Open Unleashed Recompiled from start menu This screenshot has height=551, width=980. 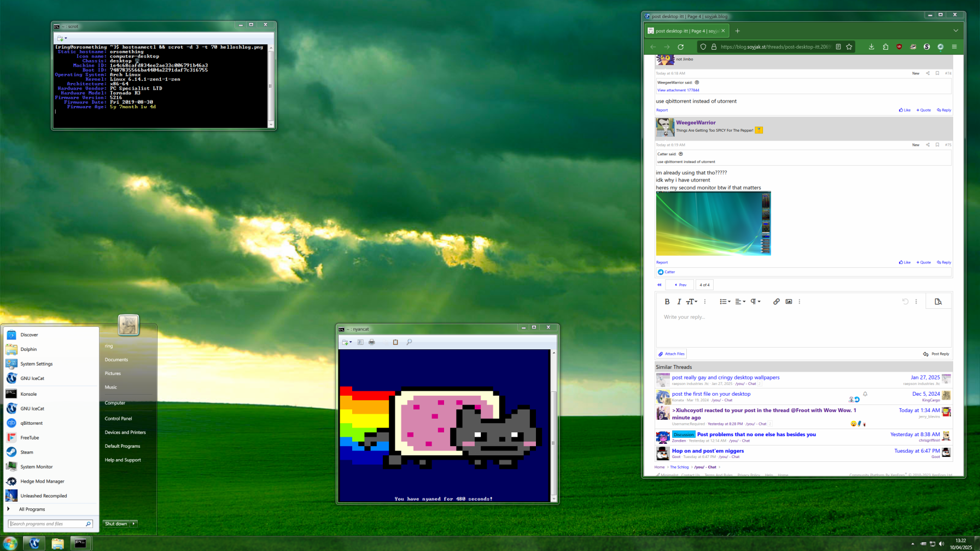pos(51,496)
